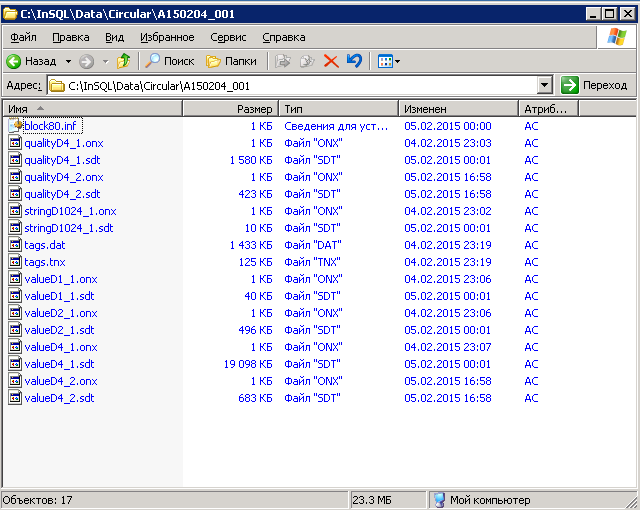The image size is (640, 510).
Task: Click the red Delete icon in toolbar
Action: (x=331, y=61)
